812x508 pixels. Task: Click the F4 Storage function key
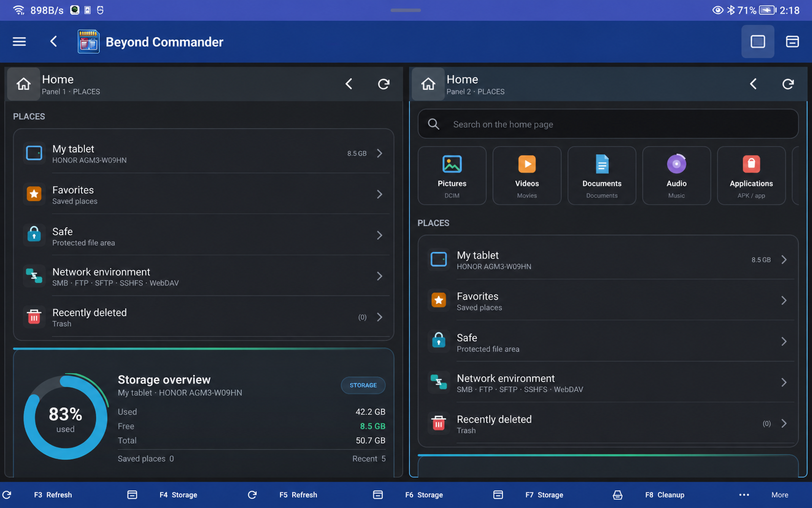tap(178, 495)
